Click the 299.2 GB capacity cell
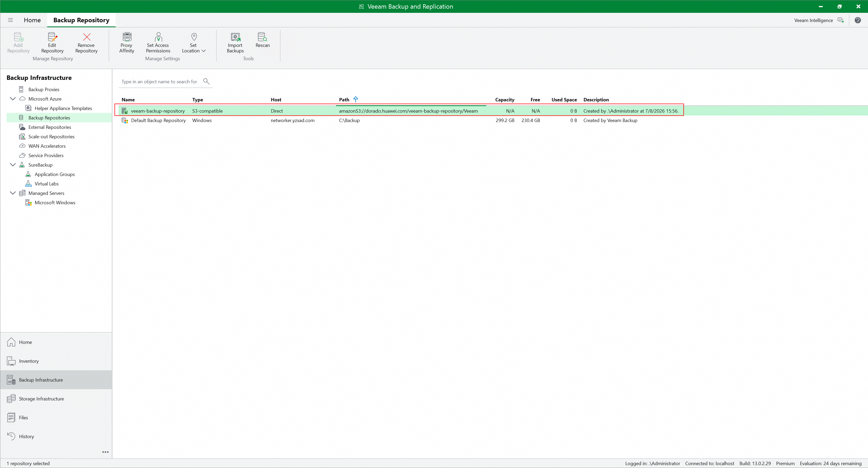868x468 pixels. (x=505, y=120)
